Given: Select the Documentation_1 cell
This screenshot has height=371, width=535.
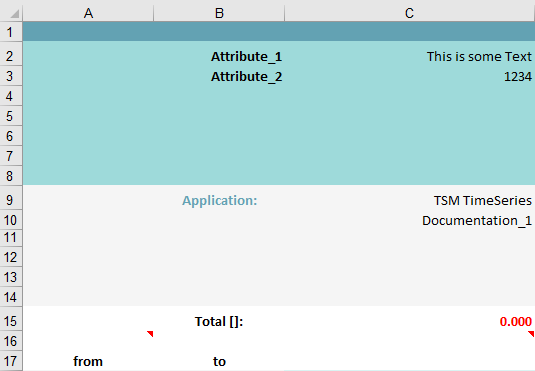Looking at the screenshot, I should point(409,220).
